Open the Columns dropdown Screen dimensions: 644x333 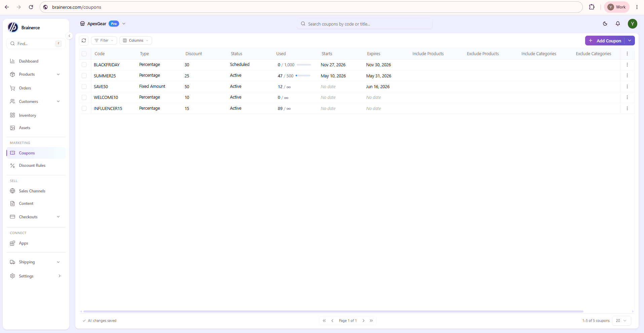pos(136,40)
